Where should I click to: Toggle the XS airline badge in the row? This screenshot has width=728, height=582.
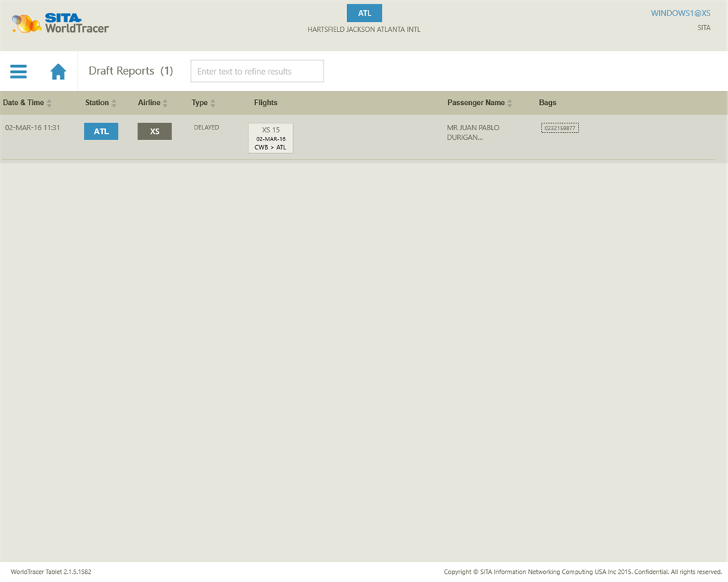point(154,131)
